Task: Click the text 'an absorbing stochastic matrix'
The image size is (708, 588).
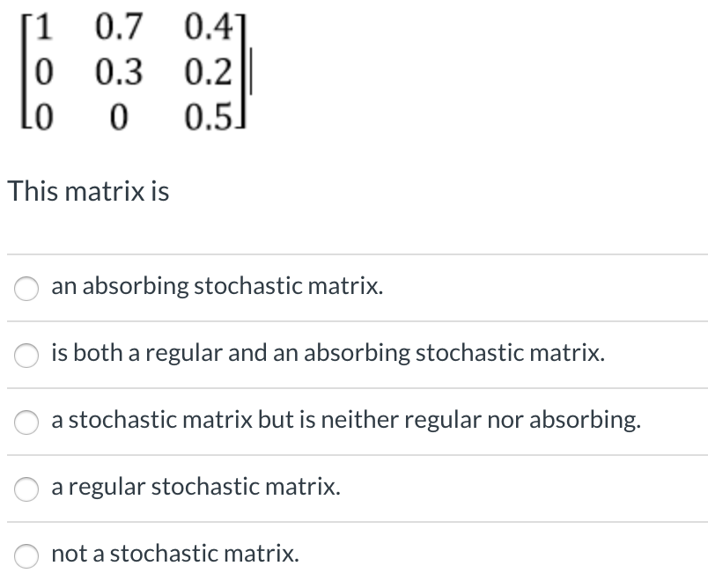Action: (x=217, y=286)
